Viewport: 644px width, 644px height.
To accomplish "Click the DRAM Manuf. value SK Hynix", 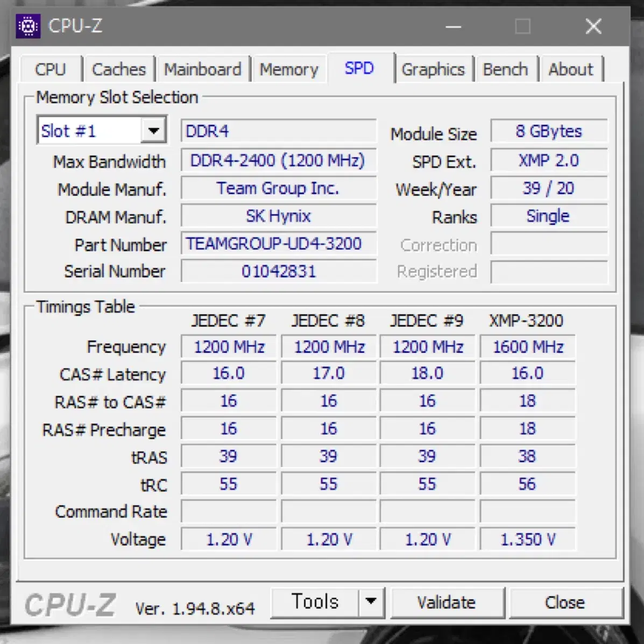I will (x=279, y=216).
